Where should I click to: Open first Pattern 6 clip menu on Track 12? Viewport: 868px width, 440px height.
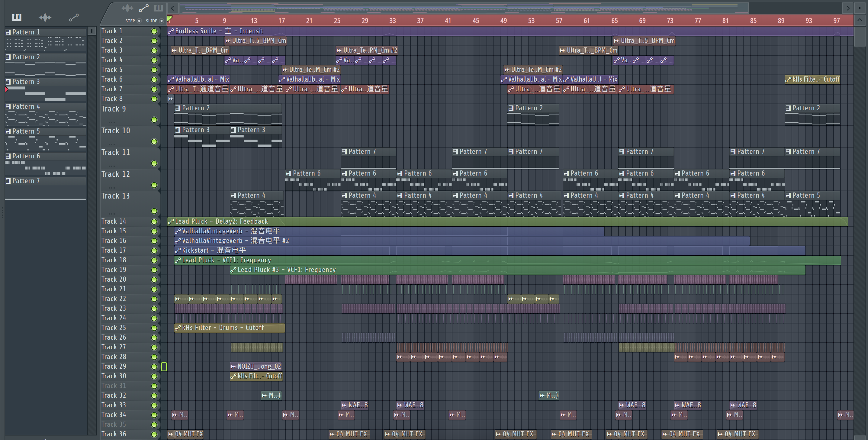pos(288,173)
